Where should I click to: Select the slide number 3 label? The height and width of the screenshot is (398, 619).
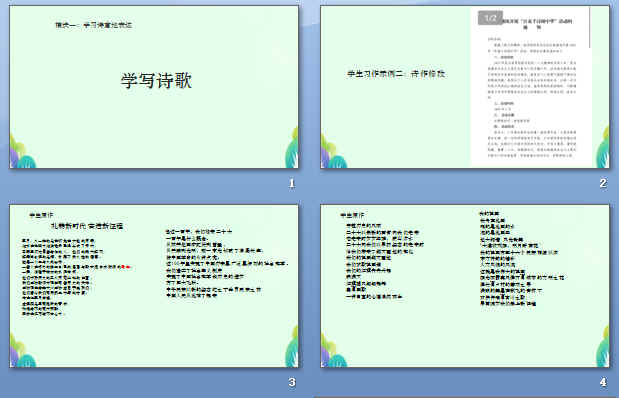tap(292, 382)
